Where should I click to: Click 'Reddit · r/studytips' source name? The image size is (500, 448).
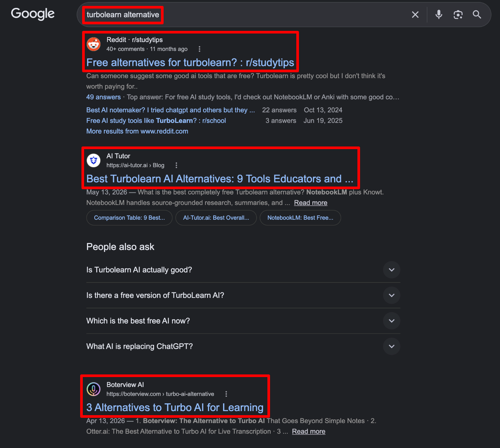point(135,40)
